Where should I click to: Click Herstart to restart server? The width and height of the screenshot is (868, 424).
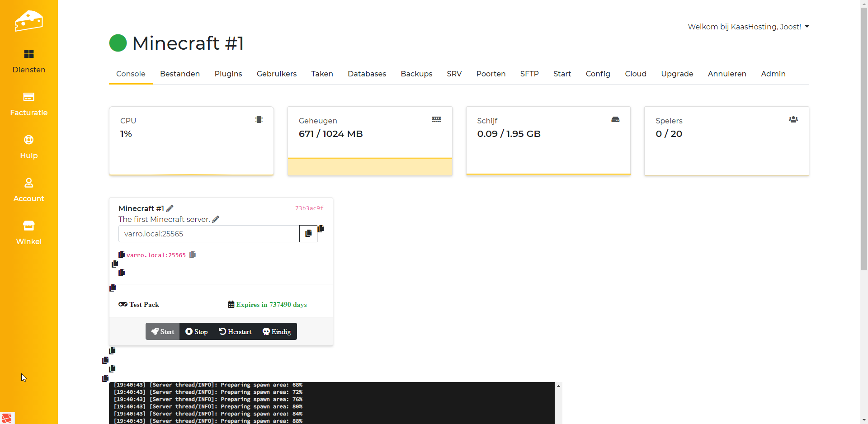(235, 331)
